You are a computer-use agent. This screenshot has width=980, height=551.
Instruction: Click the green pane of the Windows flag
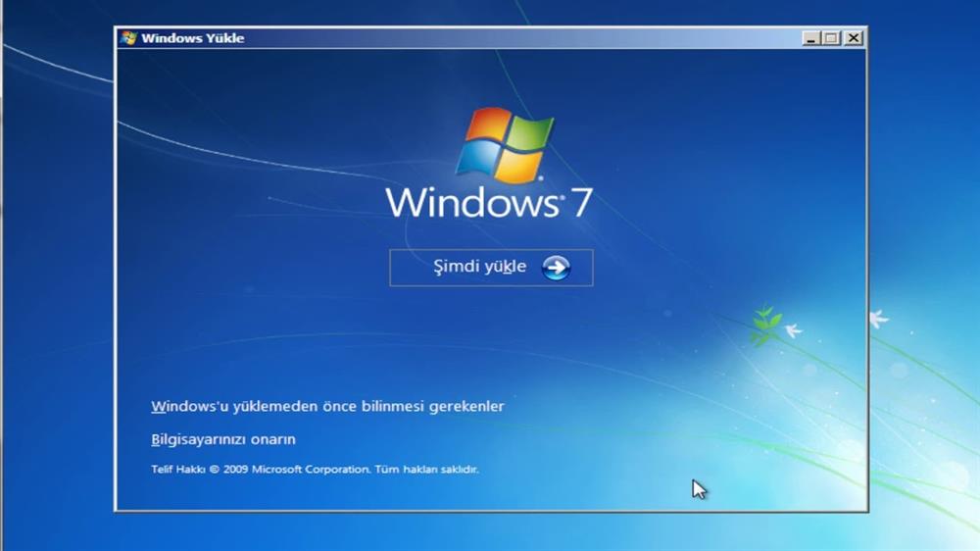(x=529, y=134)
